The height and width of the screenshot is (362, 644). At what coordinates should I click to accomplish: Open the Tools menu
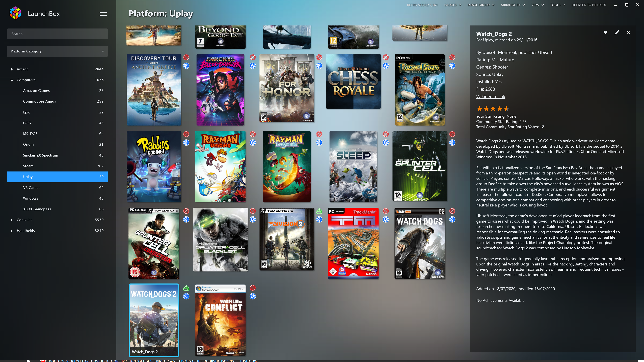[557, 5]
